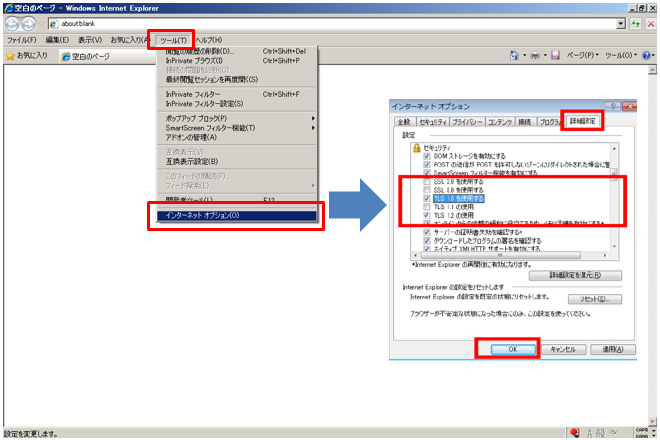This screenshot has height=440, width=660.
Task: Go forward with the Forward arrow button
Action: coord(28,24)
